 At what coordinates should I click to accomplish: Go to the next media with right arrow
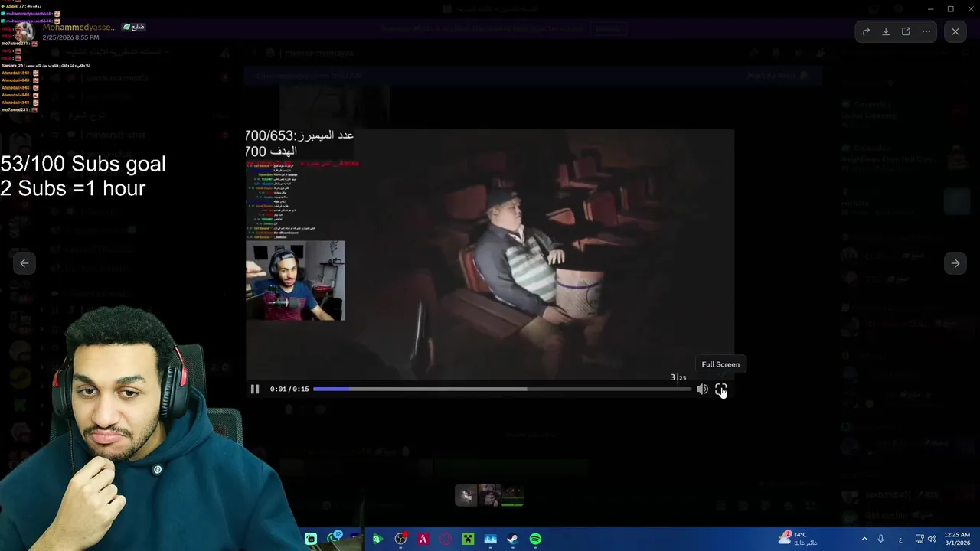(x=955, y=263)
